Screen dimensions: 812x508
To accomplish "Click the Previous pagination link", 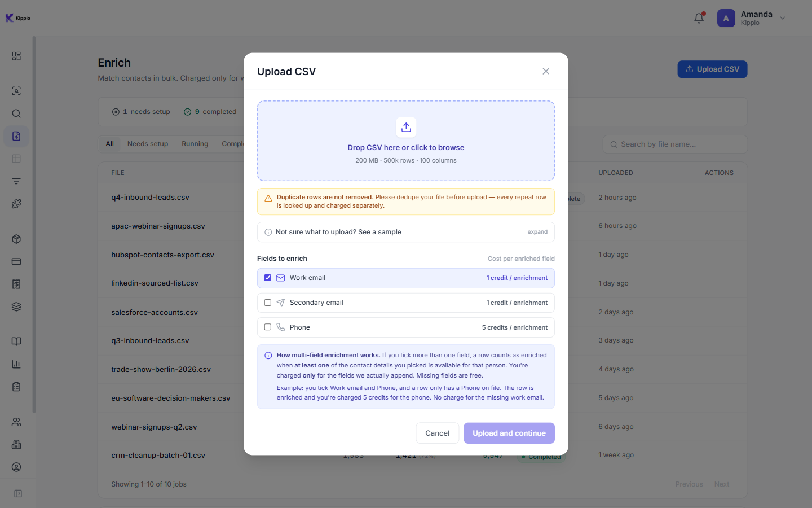I will (x=689, y=484).
